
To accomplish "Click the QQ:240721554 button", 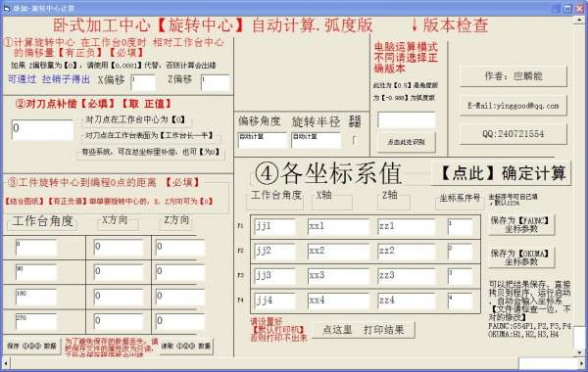I will click(514, 134).
